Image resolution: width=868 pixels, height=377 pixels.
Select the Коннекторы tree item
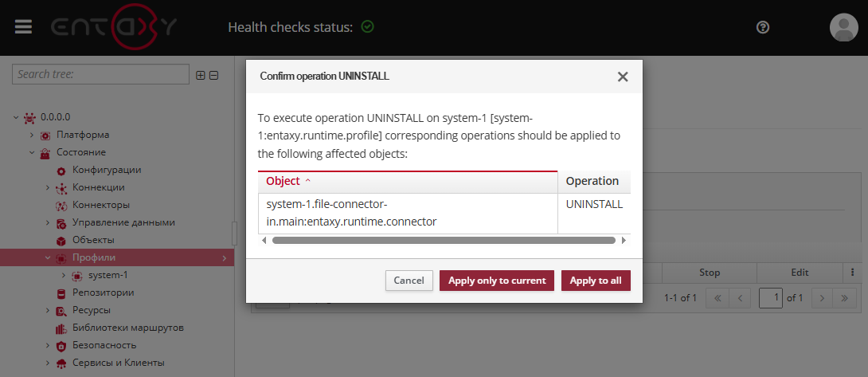pos(101,205)
